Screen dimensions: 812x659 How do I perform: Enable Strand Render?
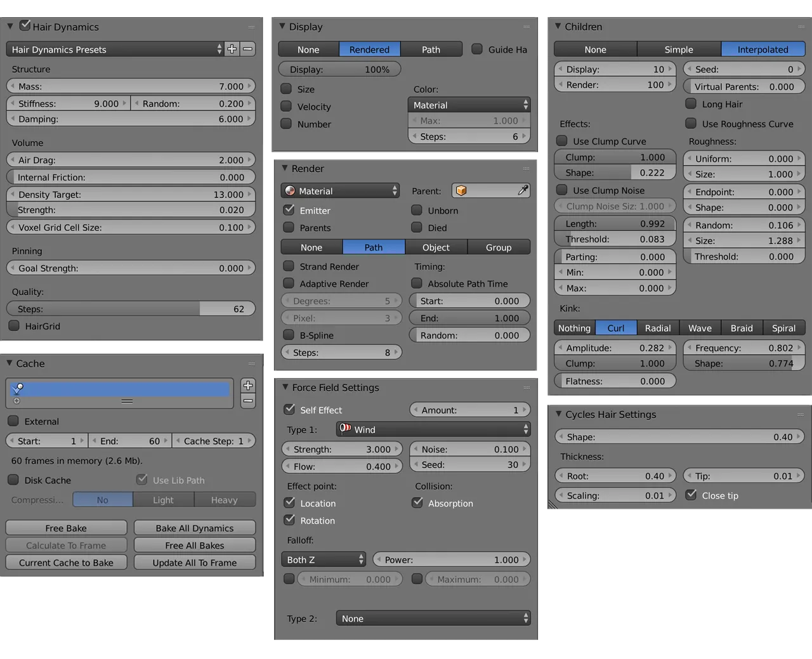tap(289, 266)
